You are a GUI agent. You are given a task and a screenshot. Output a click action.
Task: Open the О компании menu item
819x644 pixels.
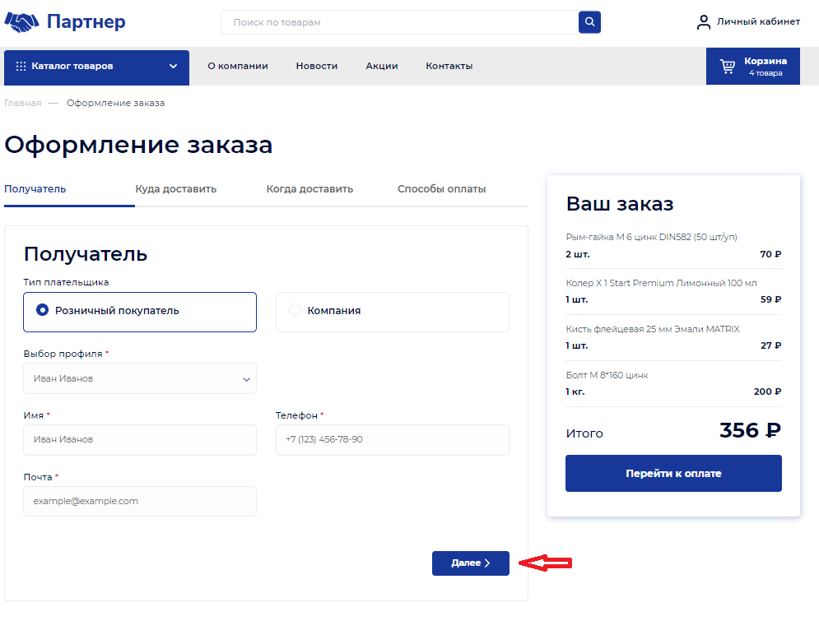(238, 66)
